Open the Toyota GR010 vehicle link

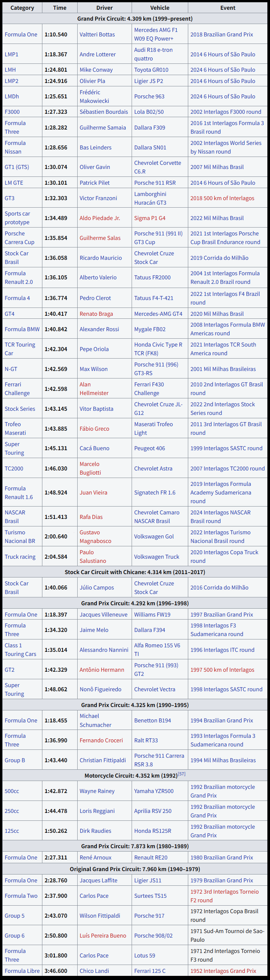(x=151, y=69)
